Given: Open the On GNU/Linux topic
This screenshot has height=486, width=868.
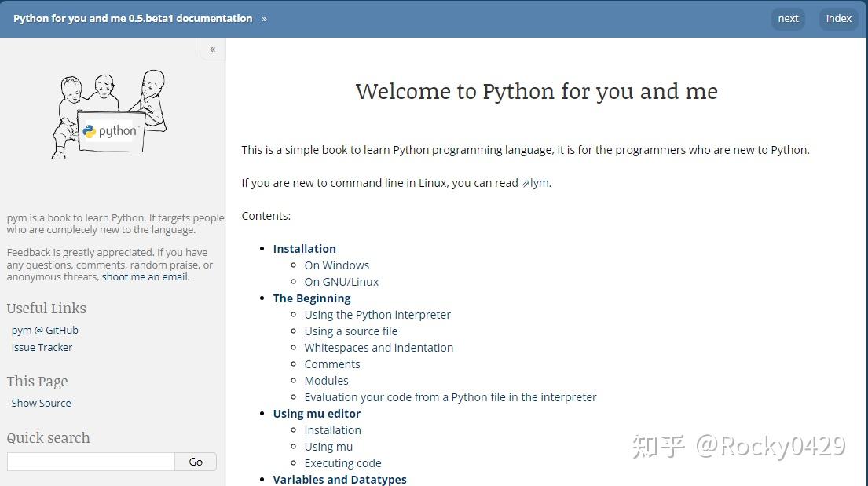Looking at the screenshot, I should click(x=342, y=281).
